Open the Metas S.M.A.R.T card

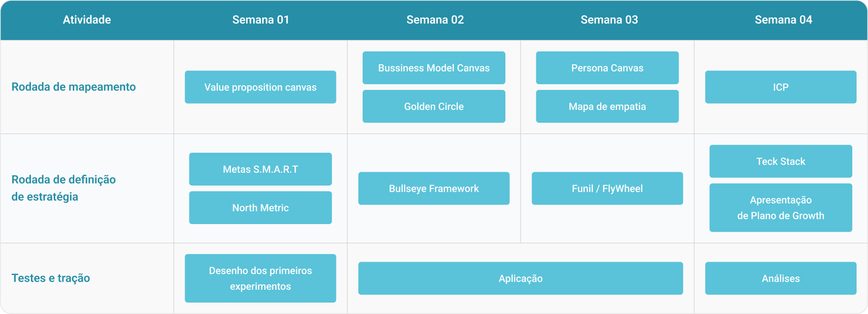point(260,169)
